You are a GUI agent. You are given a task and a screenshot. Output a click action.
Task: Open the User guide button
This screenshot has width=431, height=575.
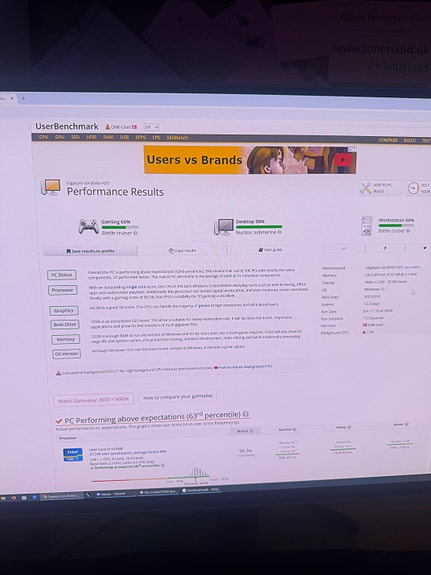point(270,250)
